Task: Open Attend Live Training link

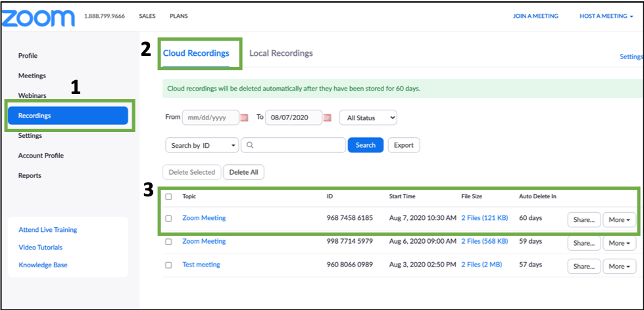Action: (x=47, y=230)
